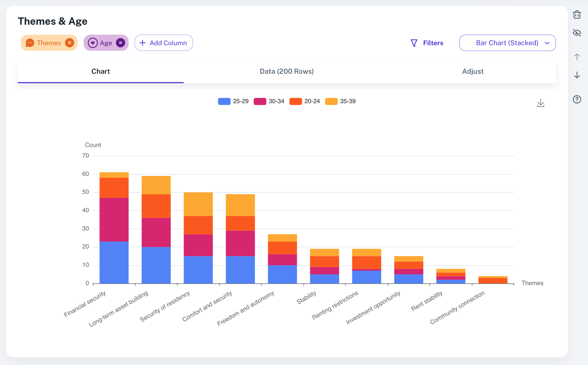Switch to the Data (200 Rows) tab
588x365 pixels.
click(286, 71)
